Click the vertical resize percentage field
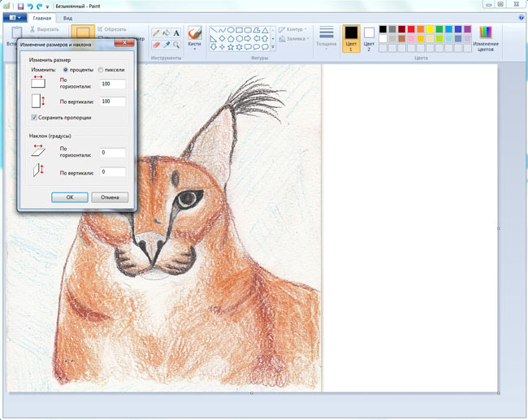528x420 pixels. click(x=112, y=102)
